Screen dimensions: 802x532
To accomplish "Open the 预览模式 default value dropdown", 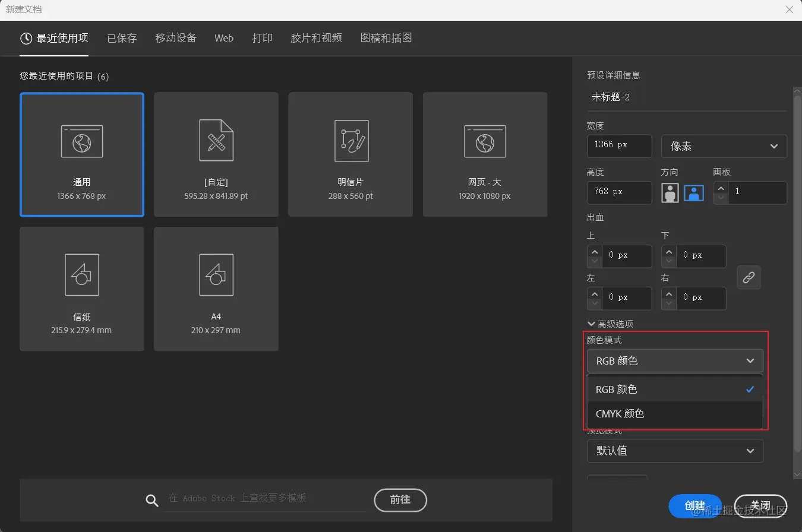I will (x=675, y=451).
